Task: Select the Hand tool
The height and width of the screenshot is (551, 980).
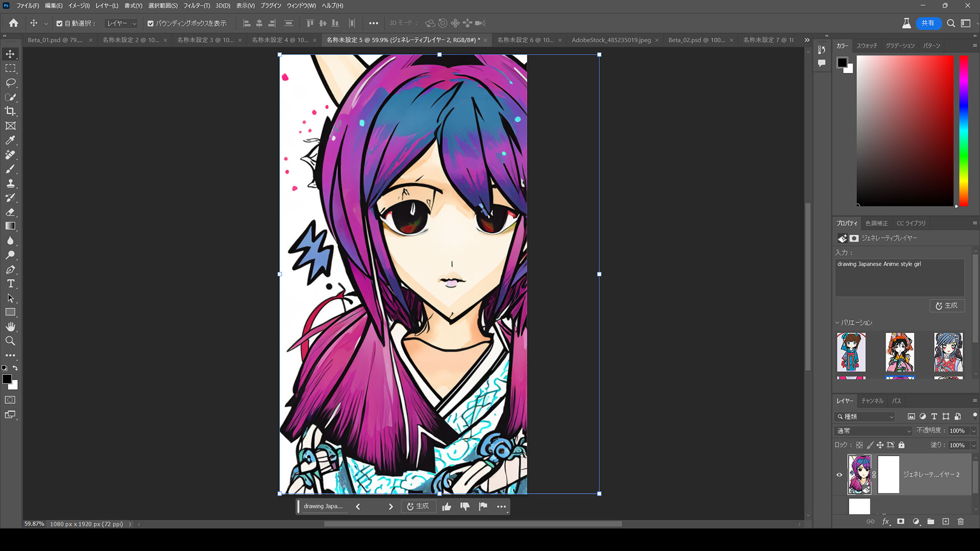Action: [x=10, y=327]
